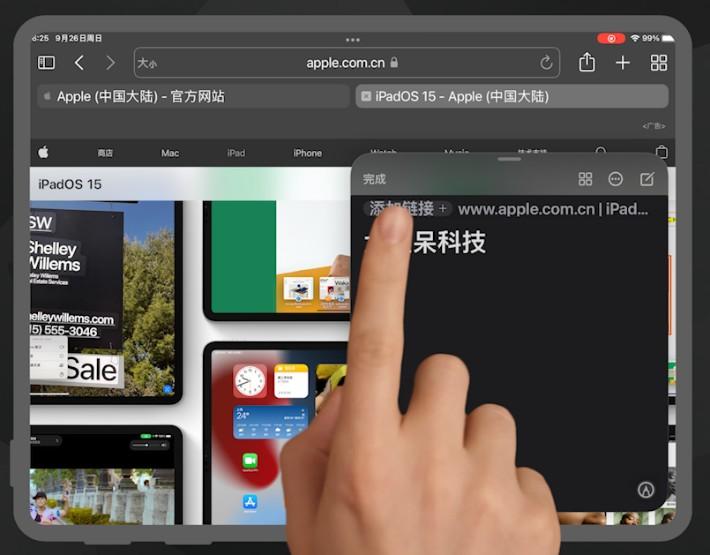
Task: Go back with the left chevron
Action: [79, 62]
